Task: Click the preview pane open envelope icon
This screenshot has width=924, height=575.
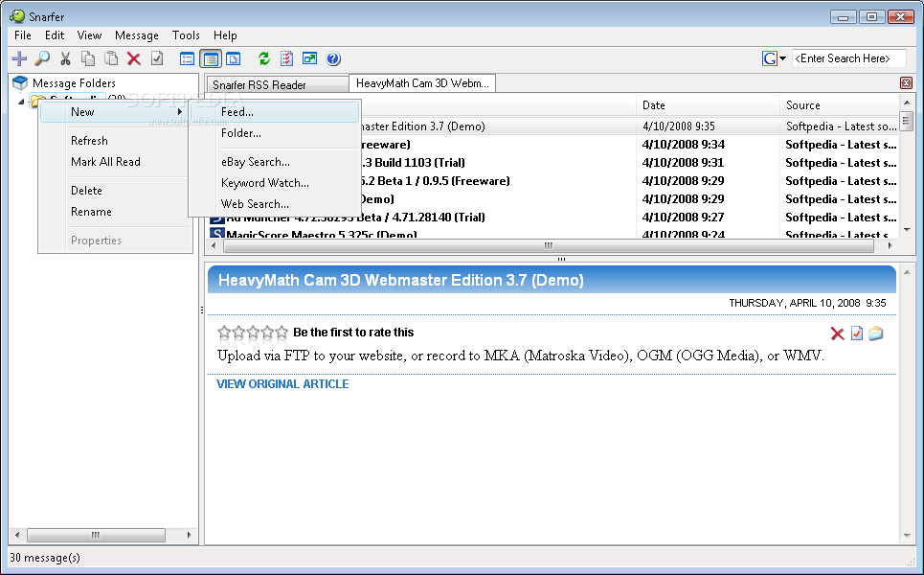Action: tap(876, 333)
